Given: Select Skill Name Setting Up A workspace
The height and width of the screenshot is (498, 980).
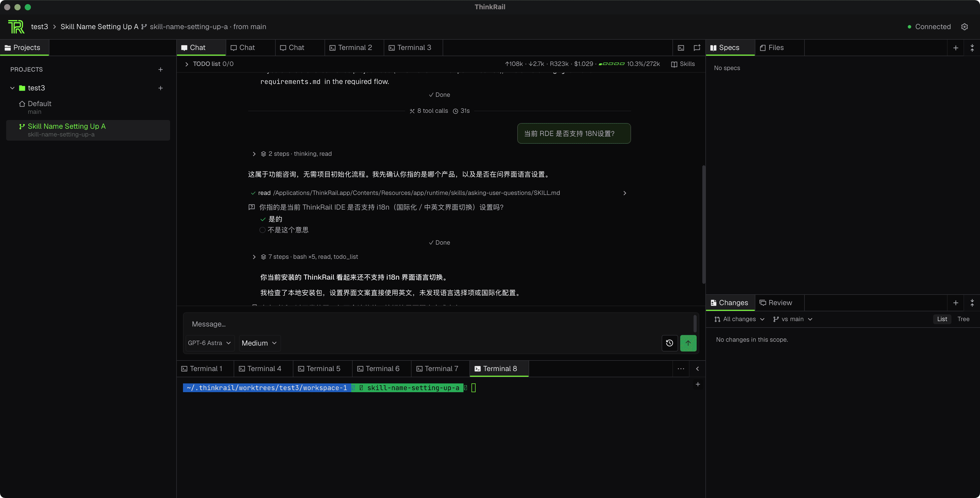Looking at the screenshot, I should click(88, 130).
